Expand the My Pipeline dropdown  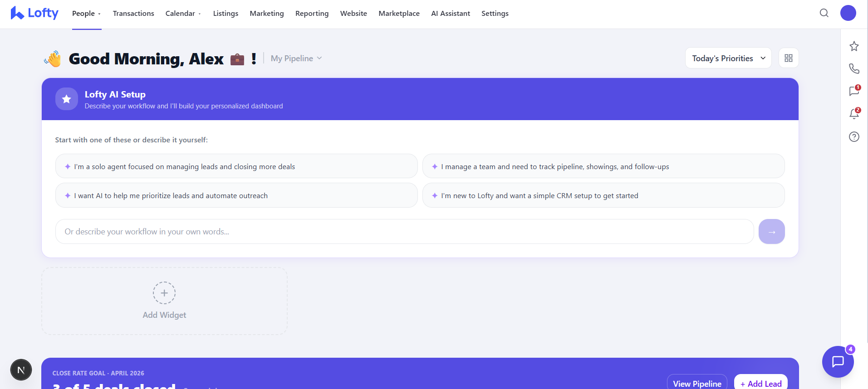[296, 58]
